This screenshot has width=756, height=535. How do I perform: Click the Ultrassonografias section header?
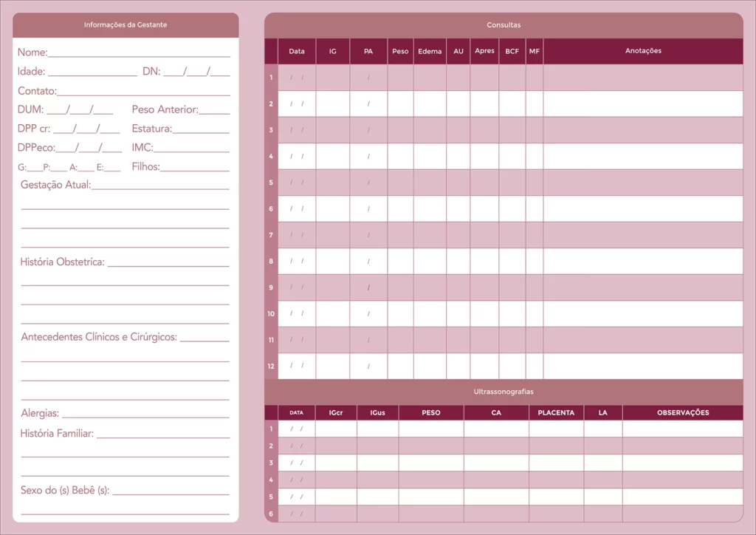[x=504, y=392]
